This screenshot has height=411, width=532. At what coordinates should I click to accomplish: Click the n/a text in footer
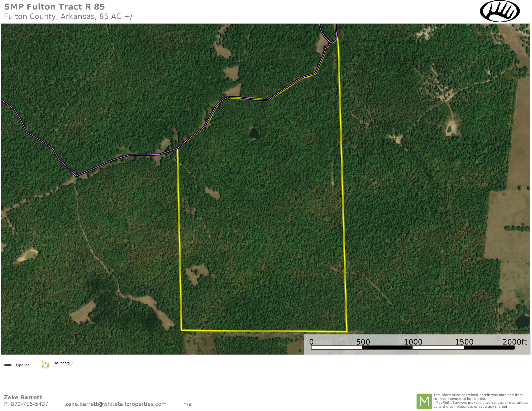tap(187, 404)
